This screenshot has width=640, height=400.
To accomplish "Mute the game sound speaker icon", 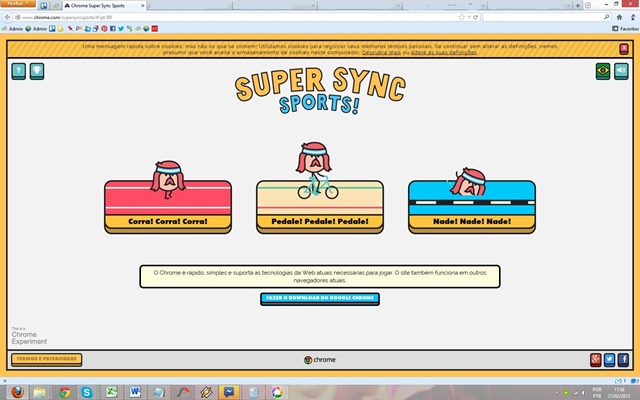I will point(621,71).
